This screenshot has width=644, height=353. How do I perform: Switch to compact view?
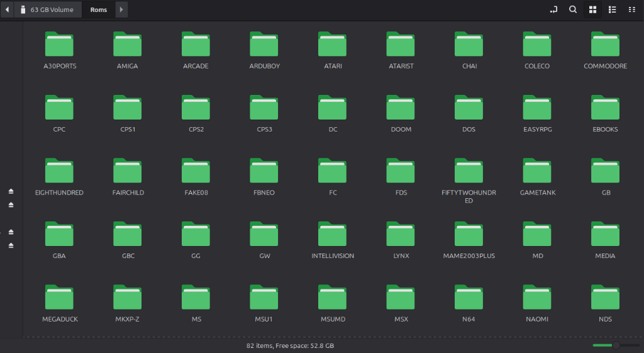632,9
